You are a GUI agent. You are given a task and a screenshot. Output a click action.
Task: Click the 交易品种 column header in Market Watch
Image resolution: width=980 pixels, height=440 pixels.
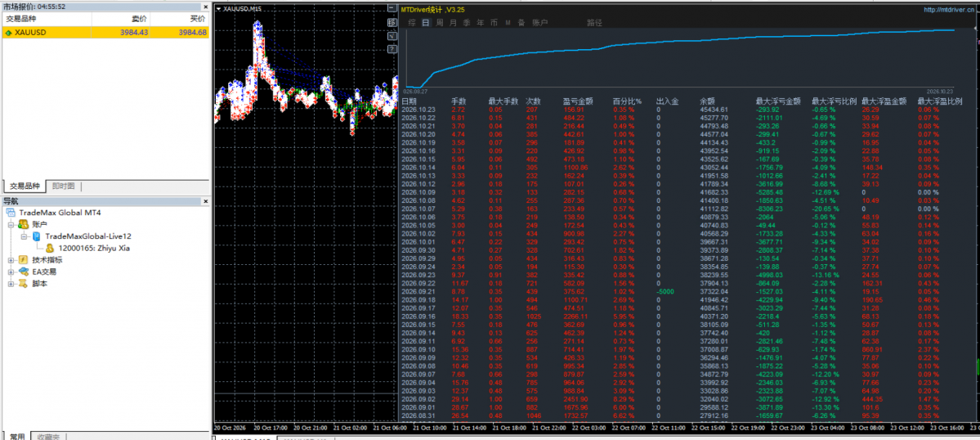coord(47,19)
